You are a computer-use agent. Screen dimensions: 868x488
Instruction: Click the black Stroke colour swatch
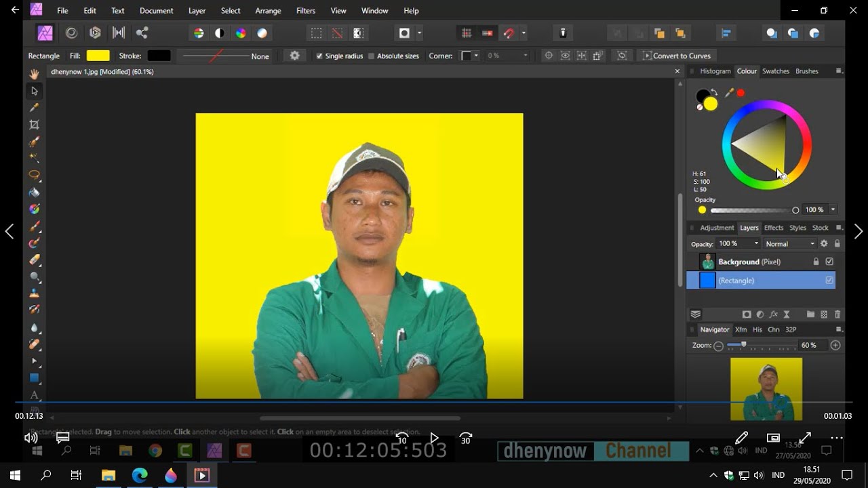159,56
